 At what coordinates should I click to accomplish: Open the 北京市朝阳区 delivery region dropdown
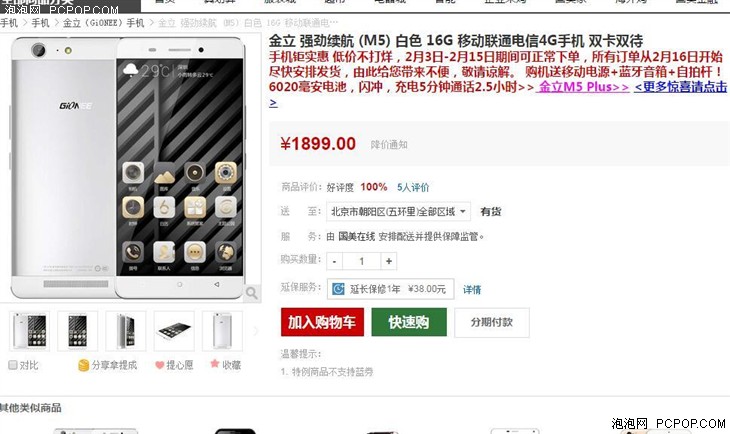point(398,212)
